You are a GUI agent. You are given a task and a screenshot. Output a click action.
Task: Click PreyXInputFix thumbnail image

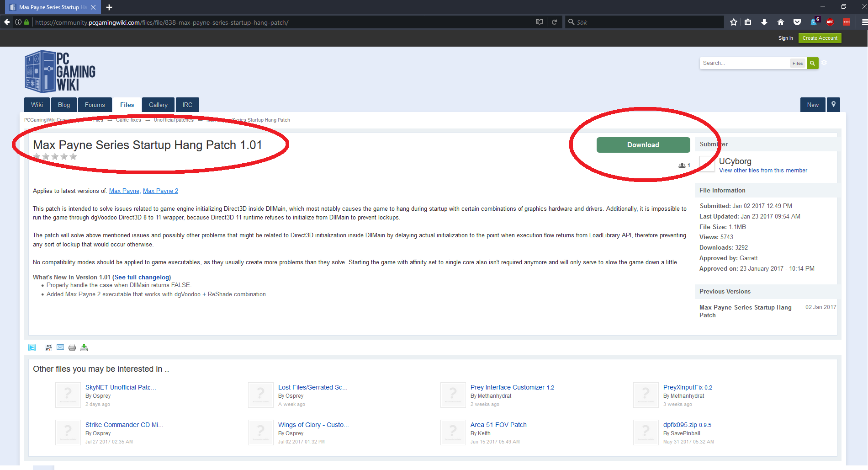pyautogui.click(x=646, y=395)
